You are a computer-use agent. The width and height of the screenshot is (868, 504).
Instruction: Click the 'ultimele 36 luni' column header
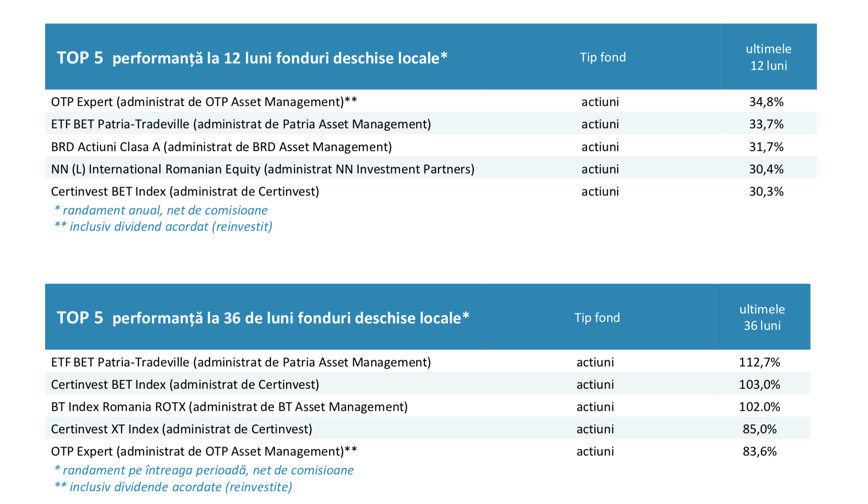click(x=762, y=317)
